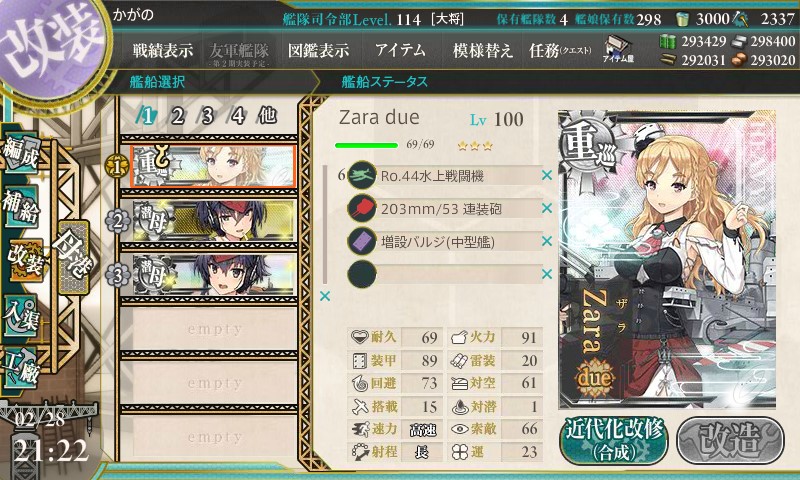The image size is (800, 480).
Task: Remove all equipment using the bottom-left X
Action: click(x=324, y=296)
